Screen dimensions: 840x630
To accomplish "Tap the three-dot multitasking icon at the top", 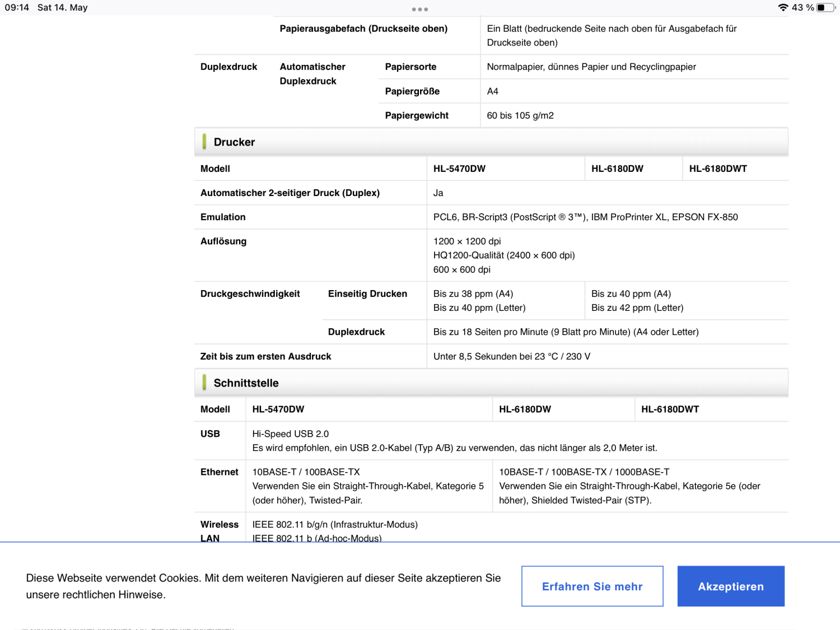I will 419,9.
